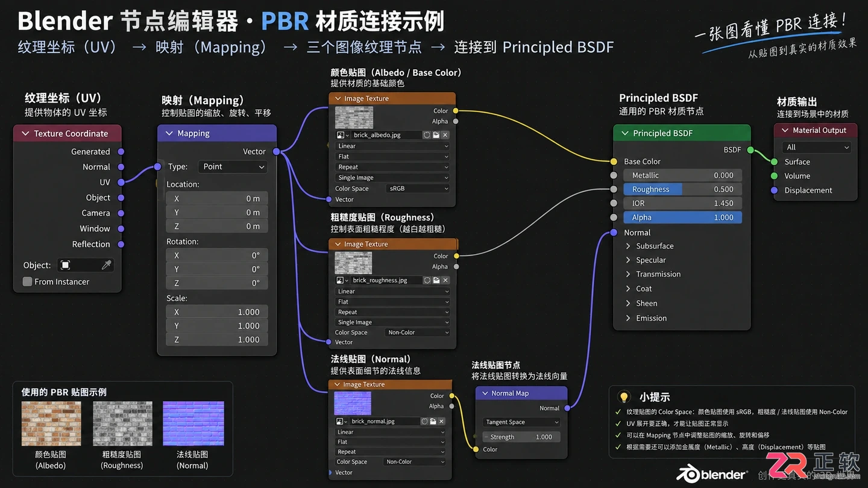Click the Reflection output socket
868x488 pixels.
pyautogui.click(x=121, y=244)
